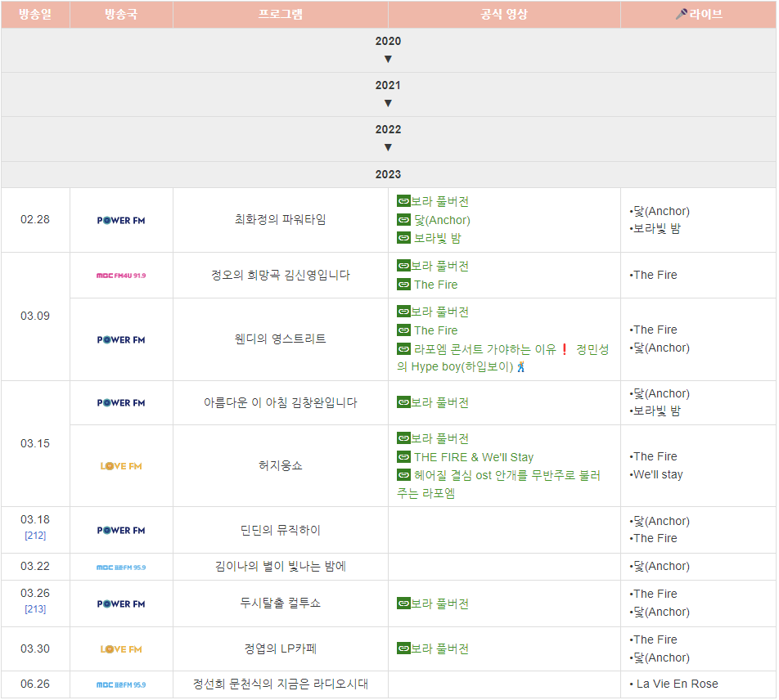Click the 06.26 date cell

tap(35, 684)
